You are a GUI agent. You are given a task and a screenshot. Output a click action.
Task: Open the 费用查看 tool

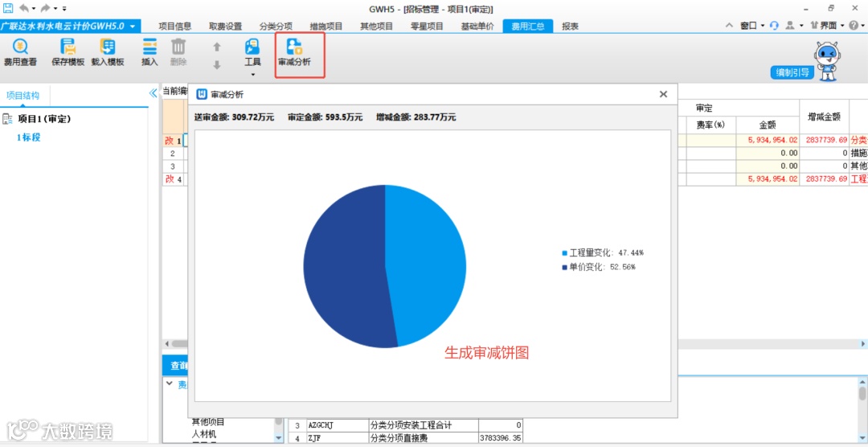click(x=20, y=52)
